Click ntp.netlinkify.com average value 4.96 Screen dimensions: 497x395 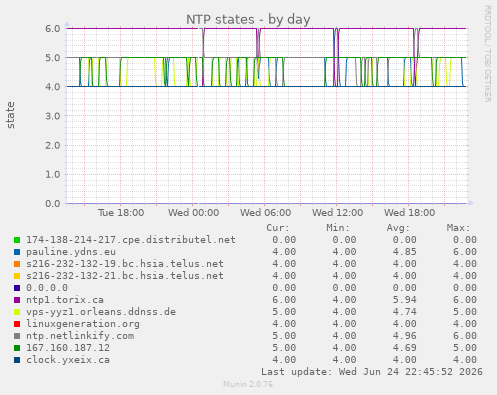[x=404, y=336]
